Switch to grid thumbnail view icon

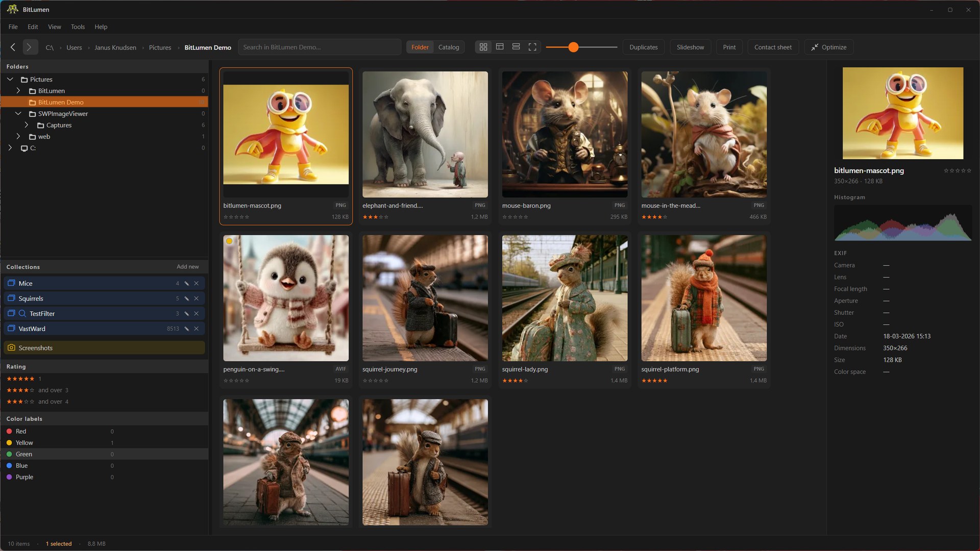pos(483,47)
